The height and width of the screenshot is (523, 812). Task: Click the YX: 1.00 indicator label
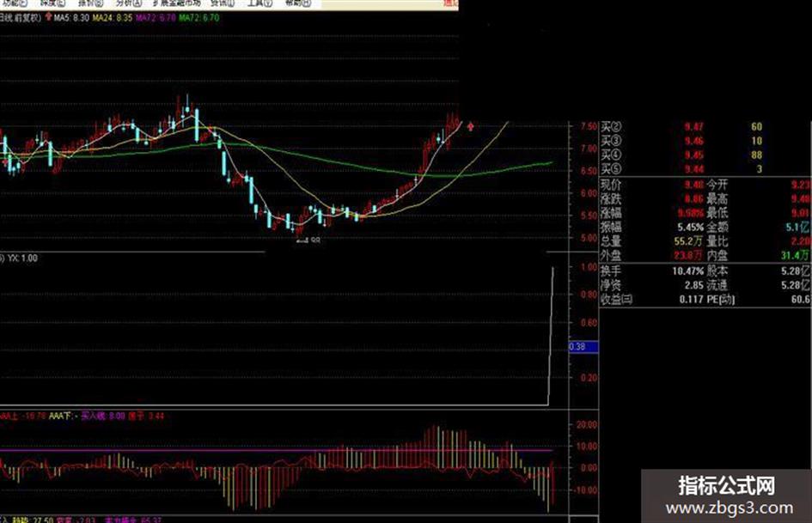click(22, 258)
